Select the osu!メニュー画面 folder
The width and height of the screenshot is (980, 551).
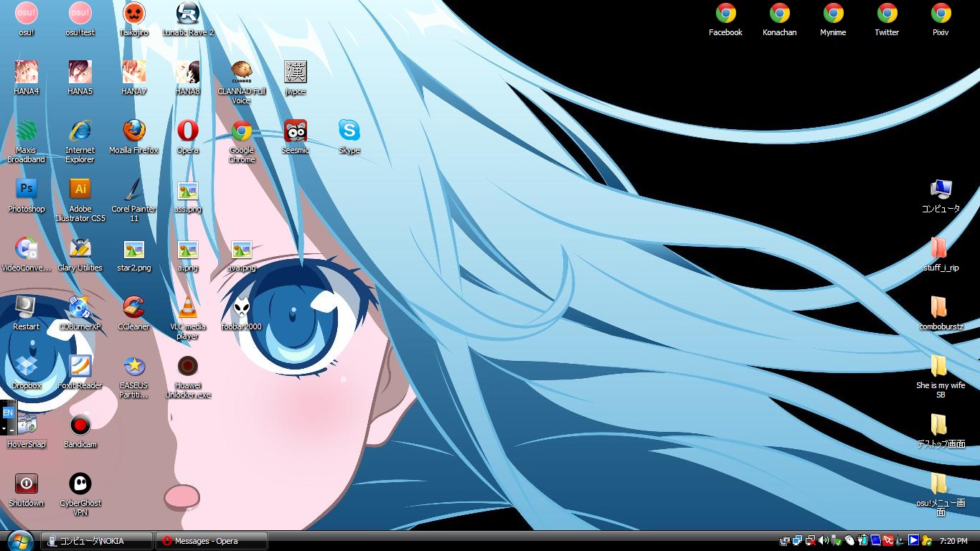point(941,494)
